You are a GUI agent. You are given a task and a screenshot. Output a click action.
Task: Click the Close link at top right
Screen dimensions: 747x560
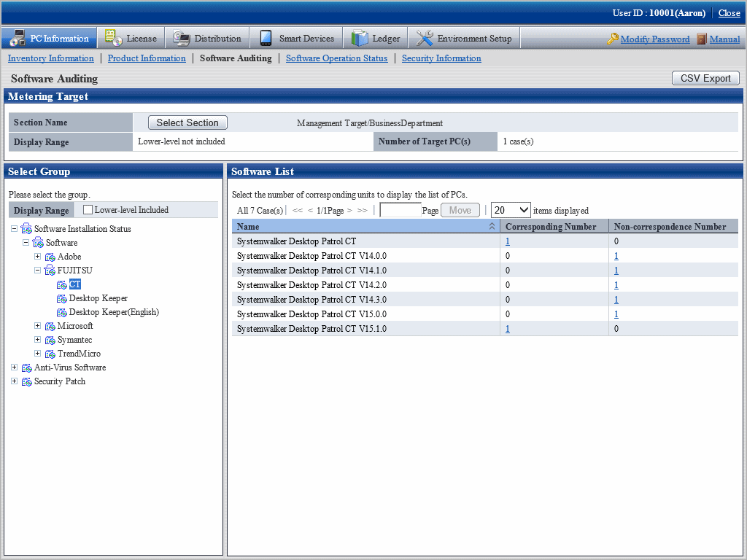729,13
